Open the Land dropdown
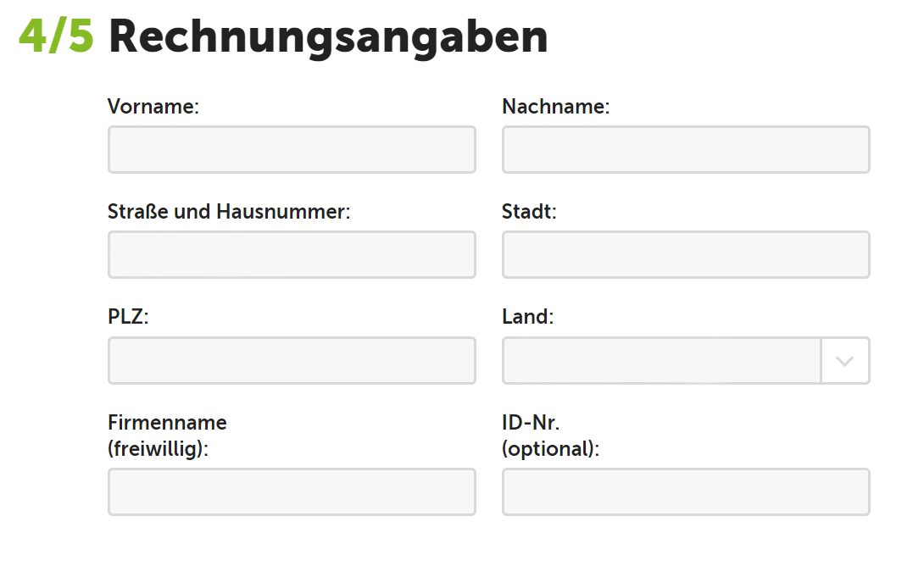This screenshot has height=566, width=924. (x=661, y=360)
